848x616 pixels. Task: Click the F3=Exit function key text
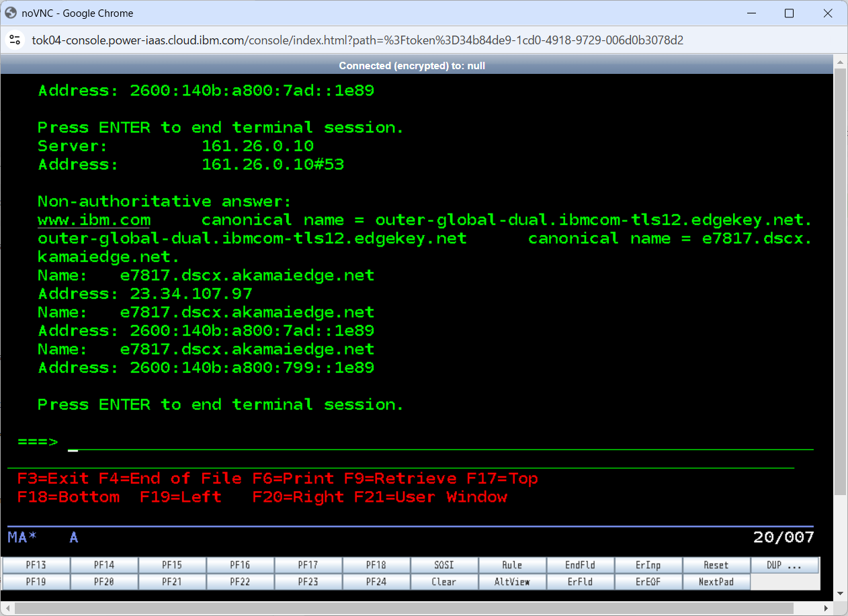point(53,479)
